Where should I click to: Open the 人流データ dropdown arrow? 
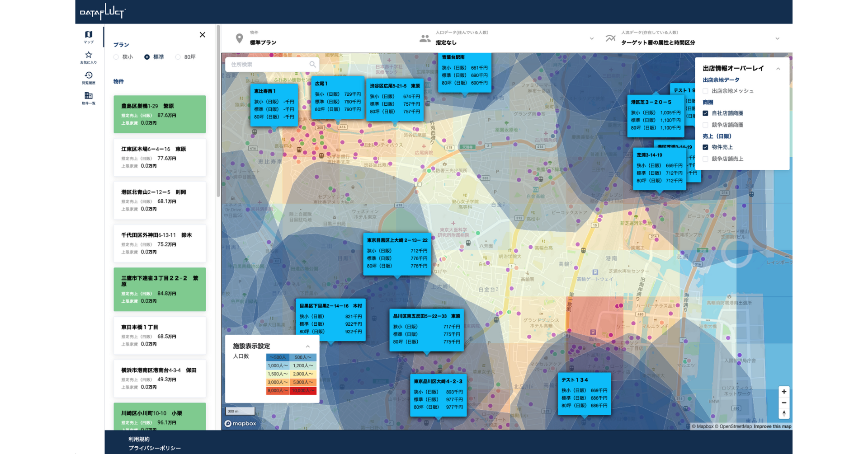(x=778, y=39)
